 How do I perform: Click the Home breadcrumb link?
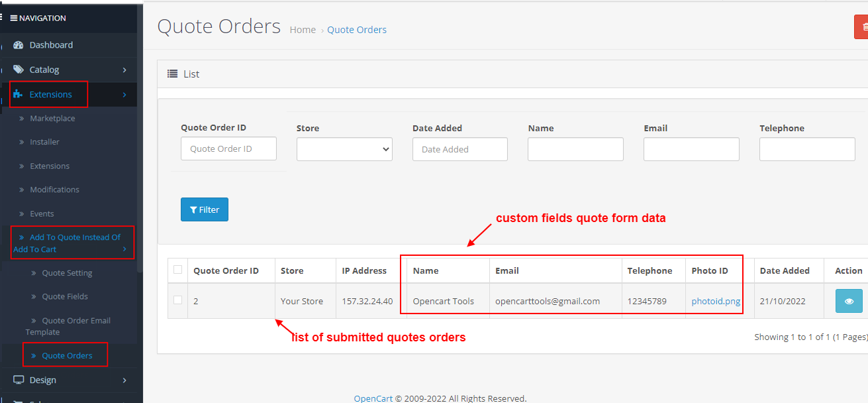click(x=303, y=30)
